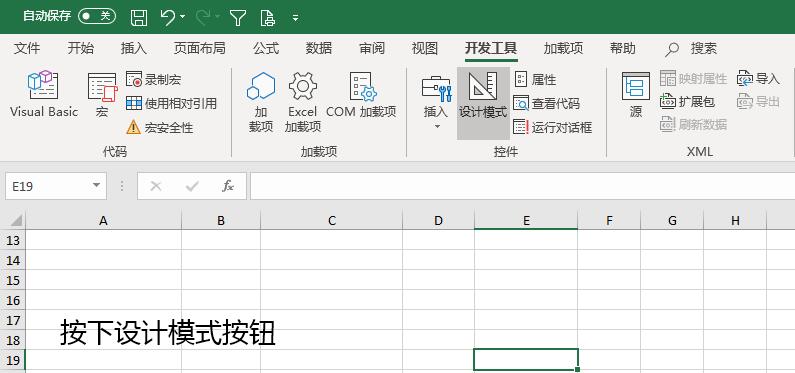Switch to the 页面布局 tab
The height and width of the screenshot is (373, 795).
tap(200, 48)
